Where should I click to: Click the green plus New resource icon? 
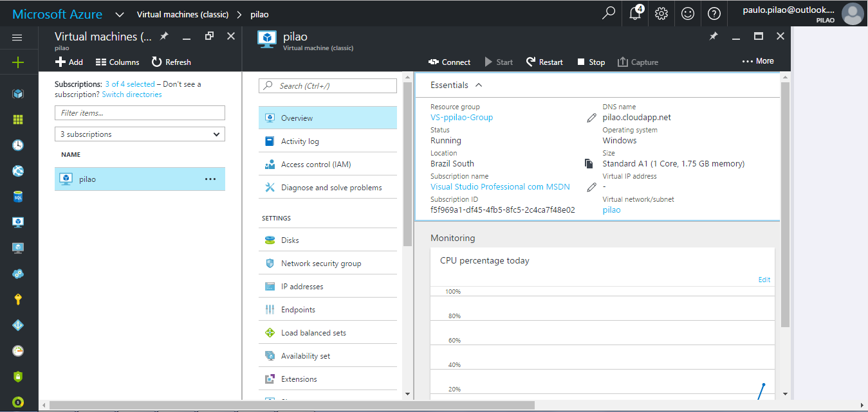[18, 62]
